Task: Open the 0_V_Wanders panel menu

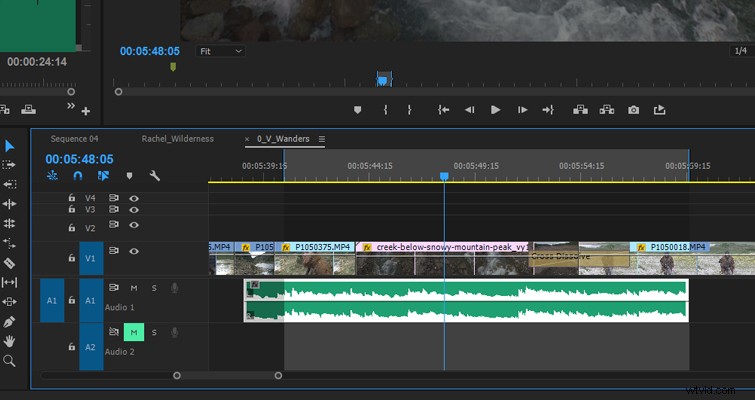Action: click(322, 139)
